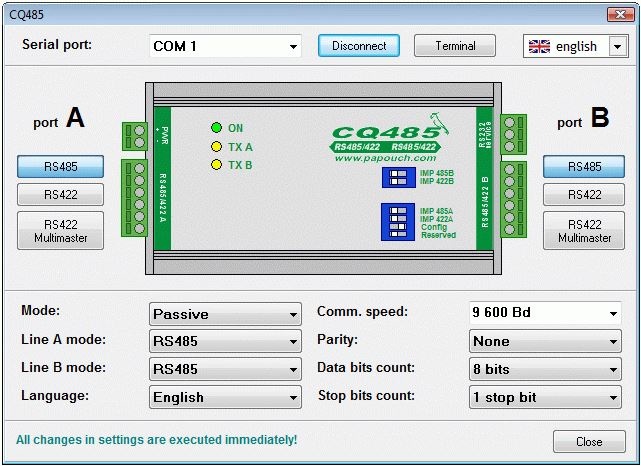Open the Serial port COM 1 dropdown
Viewport: 641px width, 466px height.
pos(225,46)
